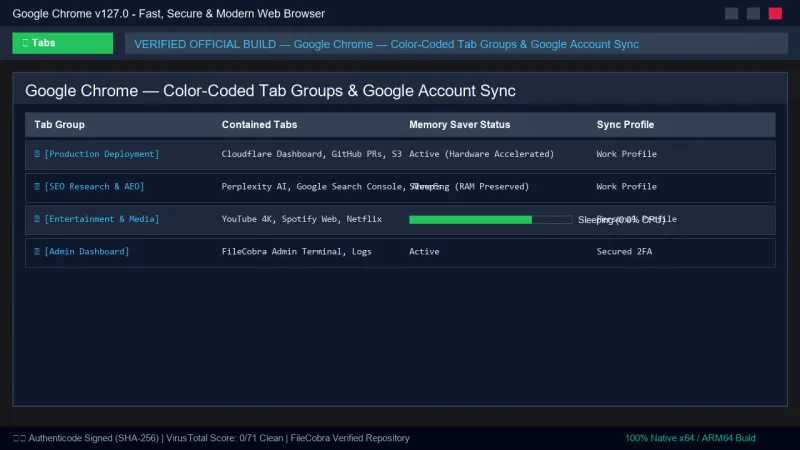Click the status bar icon before Authenticode
This screenshot has width=800, height=450.
19,438
